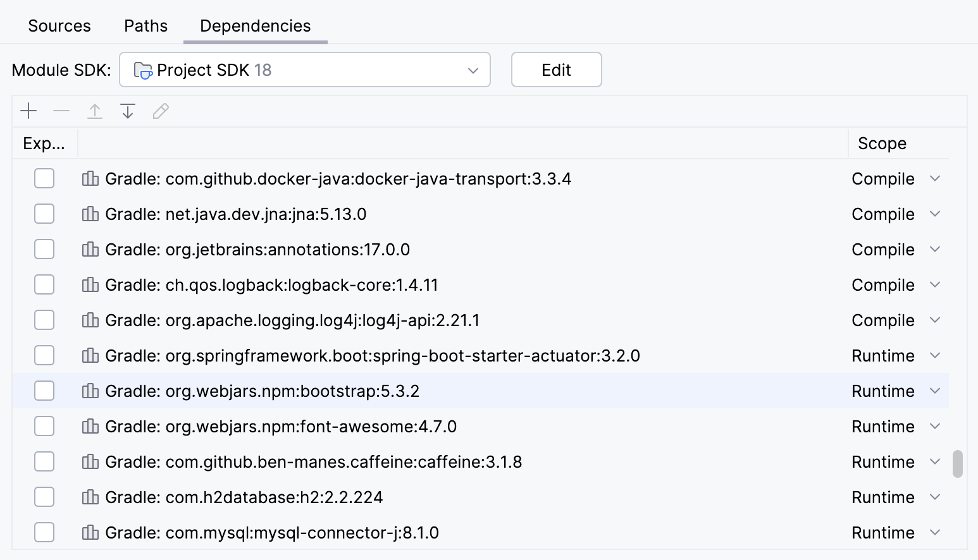Click the Add dependency plus icon
978x560 pixels.
coord(28,111)
